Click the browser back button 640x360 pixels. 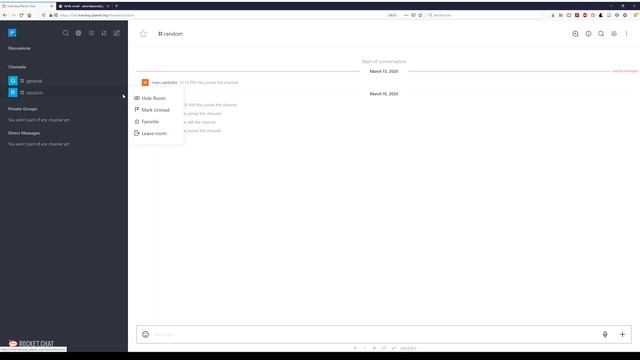pyautogui.click(x=5, y=15)
